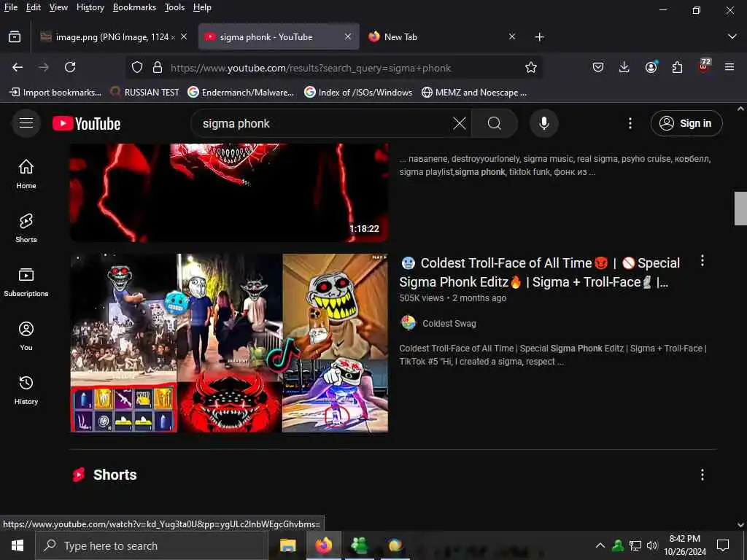Open the Coldest Swag channel name
The image size is (747, 560).
(x=449, y=323)
